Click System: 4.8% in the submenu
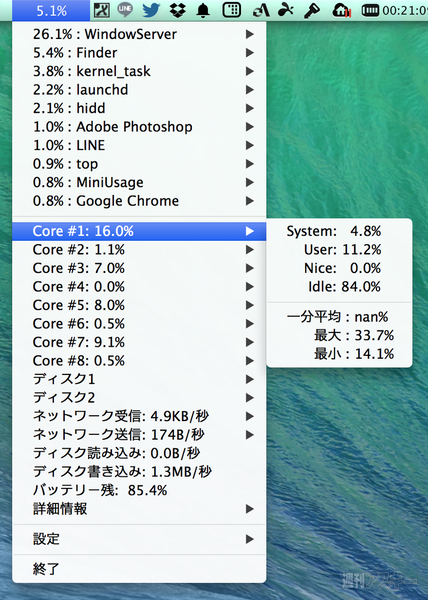The image size is (428, 600). pos(339,231)
